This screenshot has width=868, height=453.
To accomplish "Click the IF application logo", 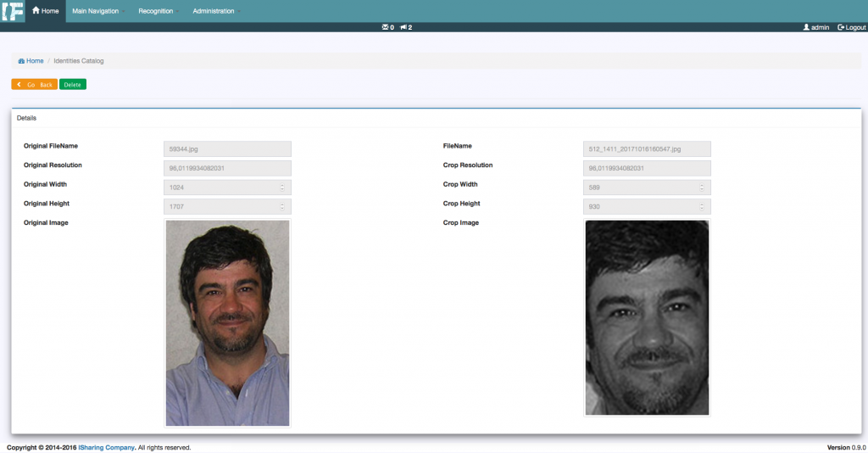I will [x=12, y=11].
